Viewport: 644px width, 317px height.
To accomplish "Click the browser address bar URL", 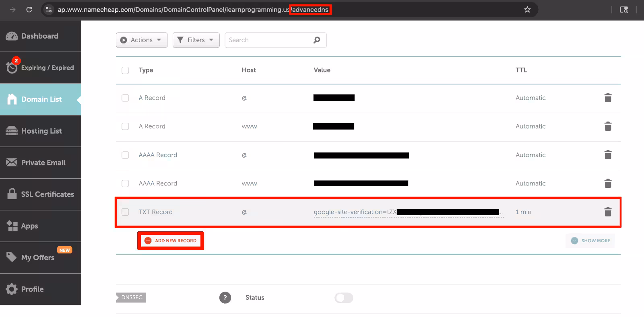I will pyautogui.click(x=193, y=10).
